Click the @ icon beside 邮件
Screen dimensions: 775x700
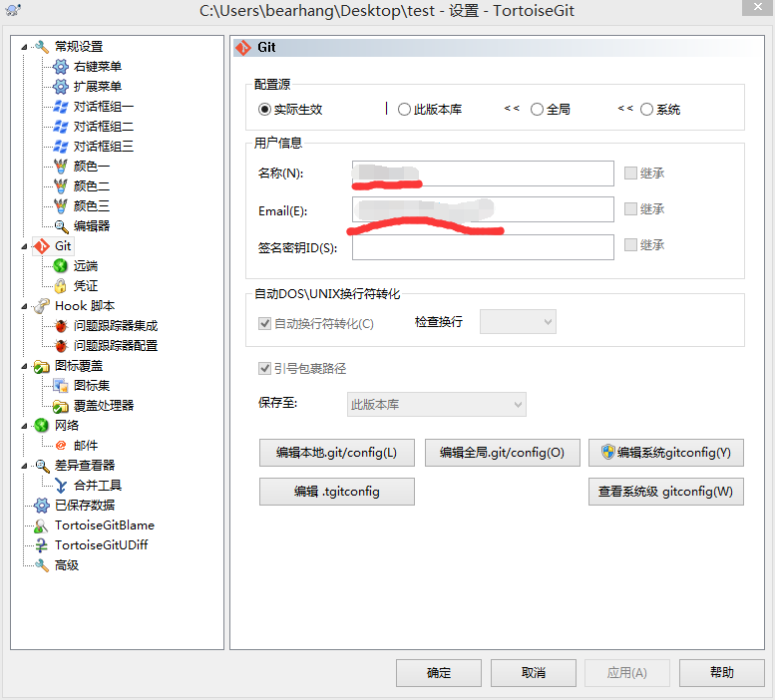[x=60, y=446]
